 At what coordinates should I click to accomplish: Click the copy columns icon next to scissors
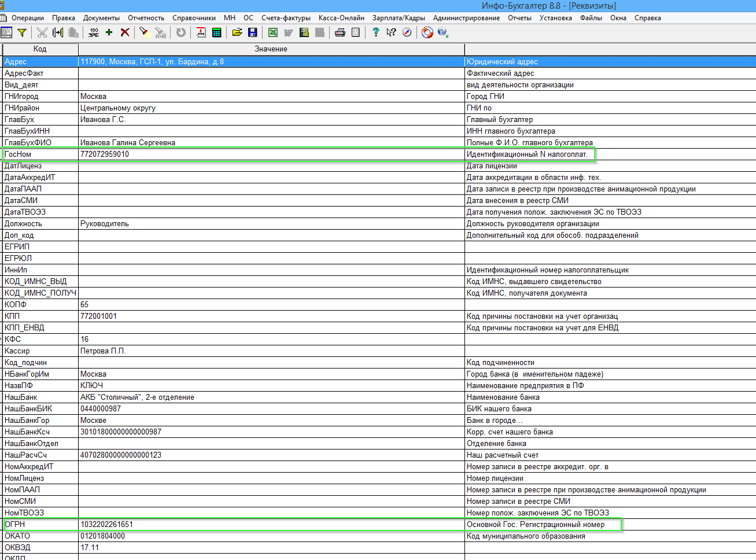pos(58,32)
